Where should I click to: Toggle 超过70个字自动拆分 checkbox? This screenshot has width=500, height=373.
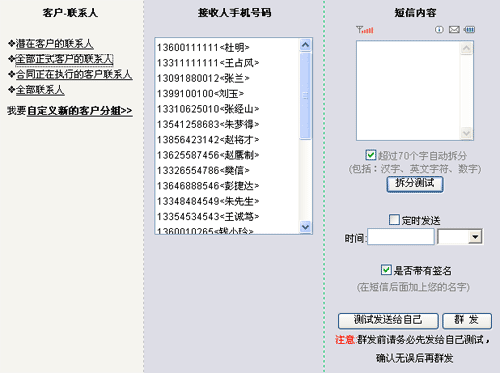point(371,155)
